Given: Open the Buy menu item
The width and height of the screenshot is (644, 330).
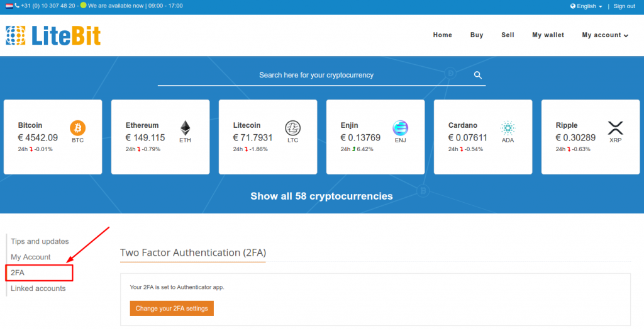Looking at the screenshot, I should [477, 35].
